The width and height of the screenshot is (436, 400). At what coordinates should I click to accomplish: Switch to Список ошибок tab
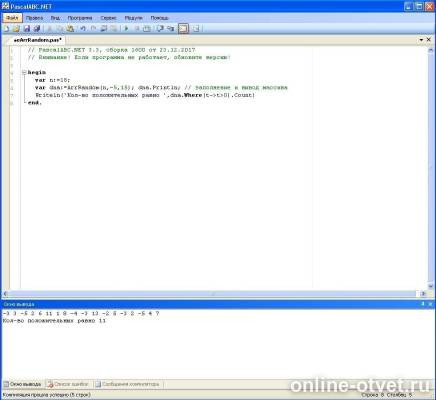pyautogui.click(x=68, y=384)
